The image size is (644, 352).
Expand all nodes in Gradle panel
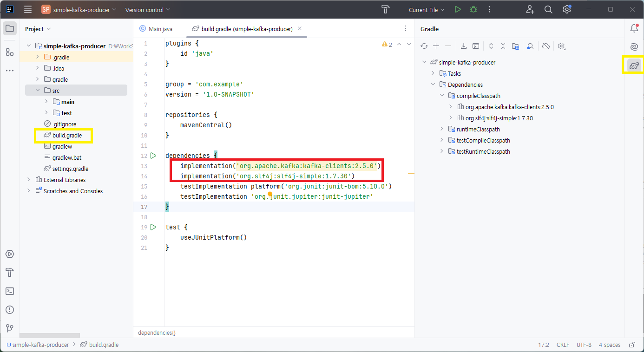(491, 46)
